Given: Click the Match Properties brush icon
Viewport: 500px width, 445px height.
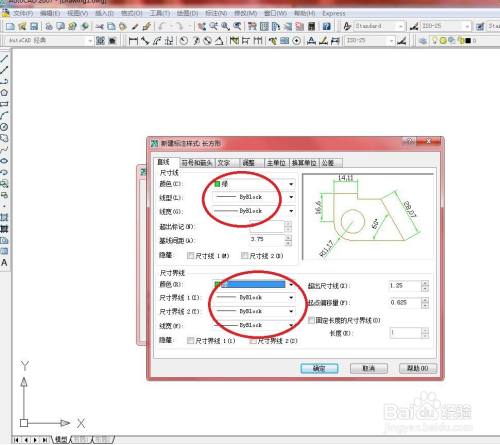Looking at the screenshot, I should pyautogui.click(x=135, y=26).
